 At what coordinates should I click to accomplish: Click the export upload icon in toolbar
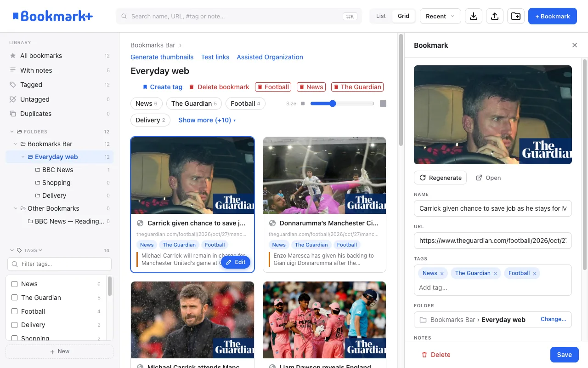[495, 16]
